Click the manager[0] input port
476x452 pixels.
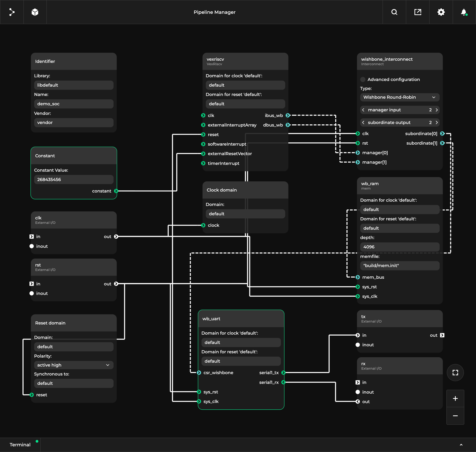[358, 152]
